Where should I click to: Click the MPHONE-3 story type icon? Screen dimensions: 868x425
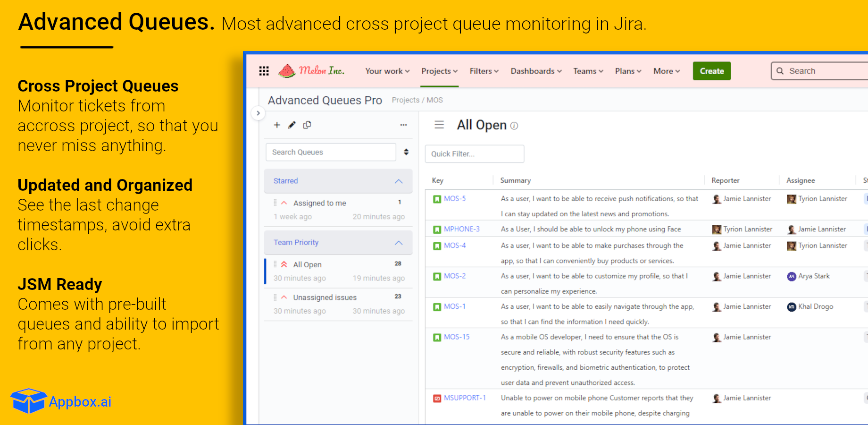[x=437, y=229]
